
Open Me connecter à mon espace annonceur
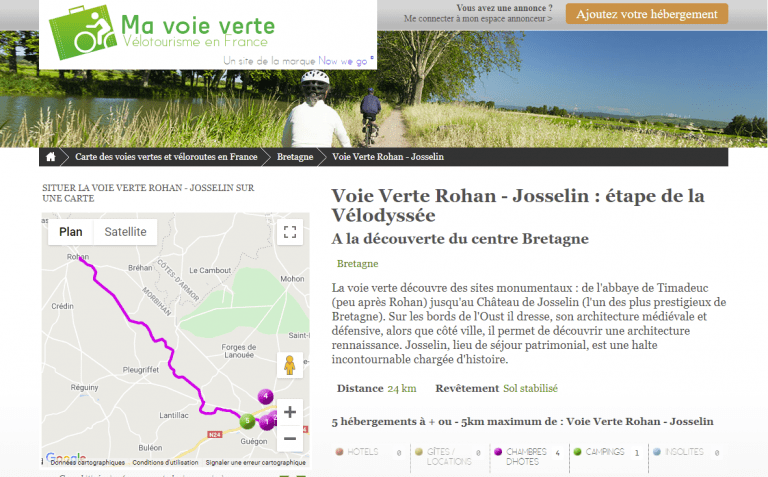478,19
